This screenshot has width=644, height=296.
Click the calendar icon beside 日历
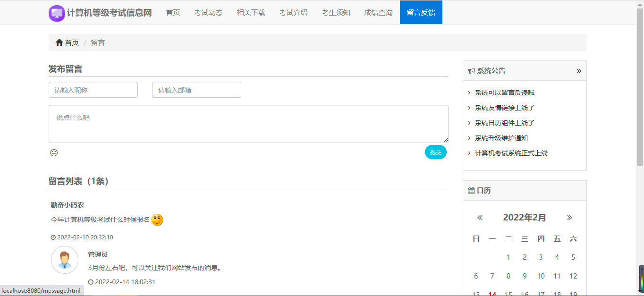point(471,191)
